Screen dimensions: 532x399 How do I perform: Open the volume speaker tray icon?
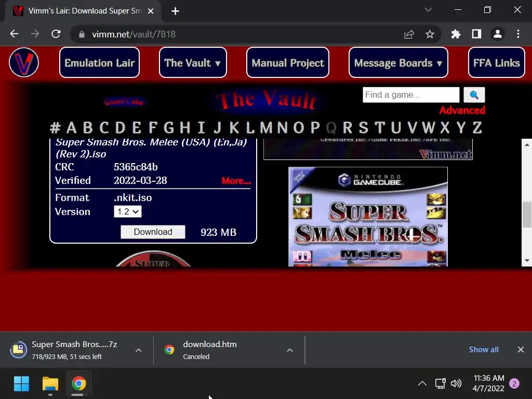click(456, 383)
